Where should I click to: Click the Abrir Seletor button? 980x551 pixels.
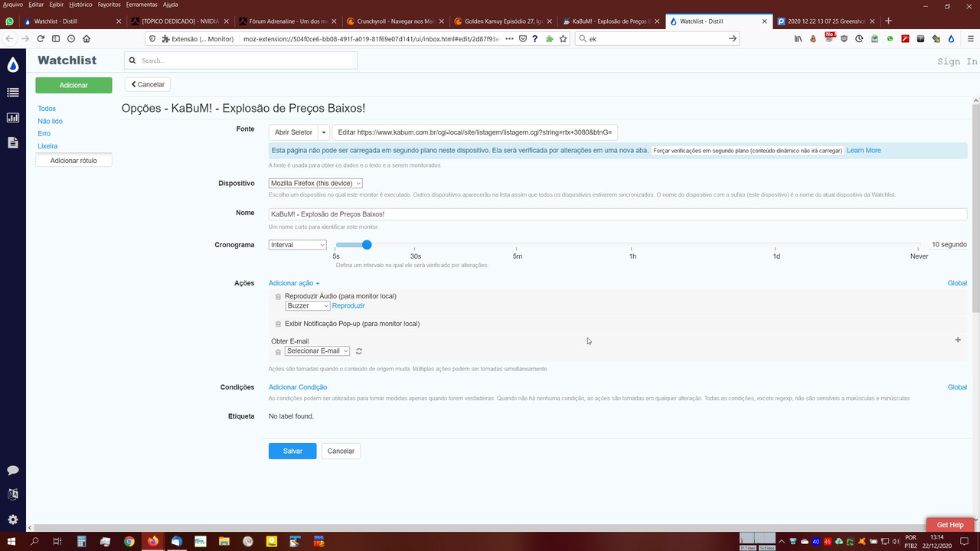pyautogui.click(x=293, y=132)
